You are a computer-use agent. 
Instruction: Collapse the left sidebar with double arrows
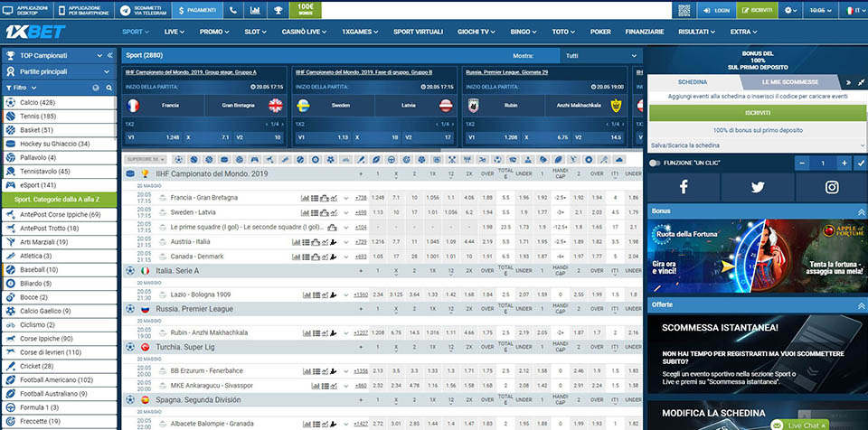[x=109, y=55]
